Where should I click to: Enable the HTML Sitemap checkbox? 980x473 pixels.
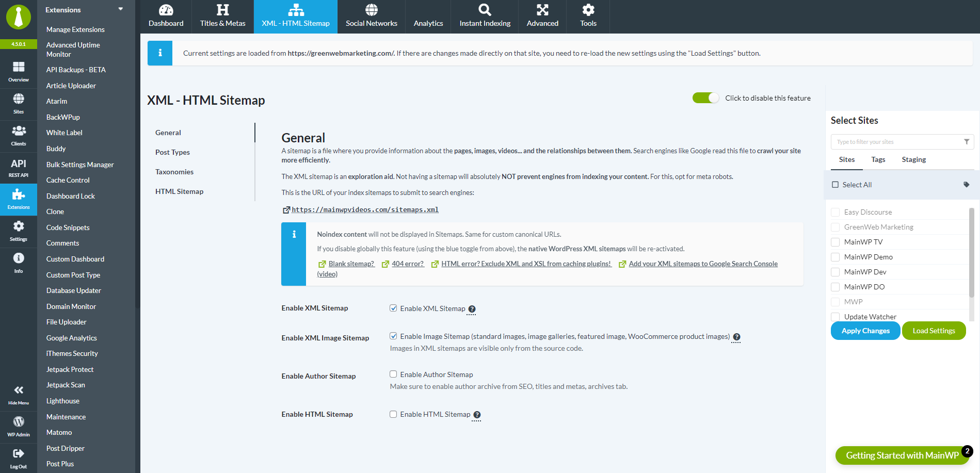[x=393, y=414]
